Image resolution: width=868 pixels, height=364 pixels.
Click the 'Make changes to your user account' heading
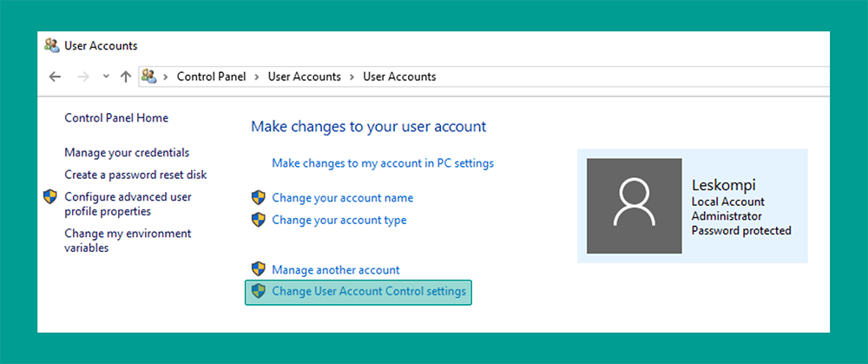tap(369, 126)
